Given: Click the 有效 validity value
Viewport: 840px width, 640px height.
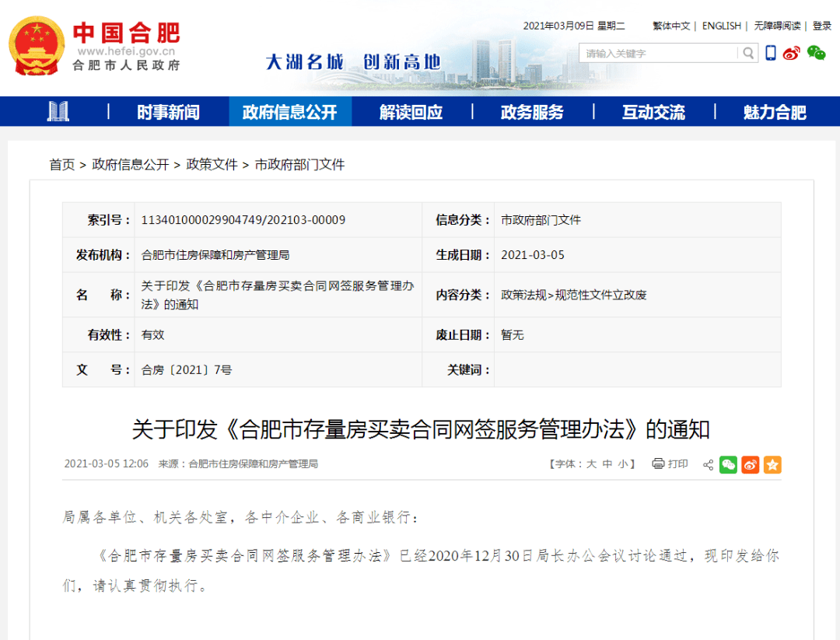Looking at the screenshot, I should point(152,334).
